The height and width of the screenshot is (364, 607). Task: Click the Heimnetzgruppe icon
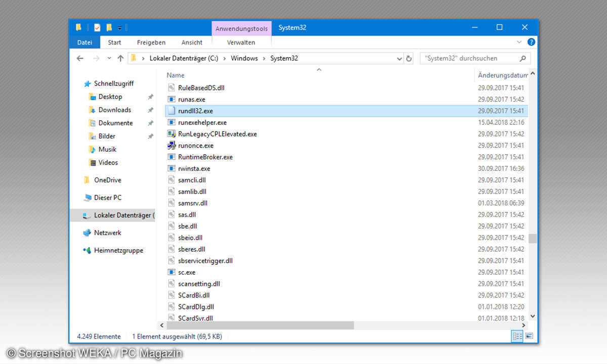click(x=87, y=250)
